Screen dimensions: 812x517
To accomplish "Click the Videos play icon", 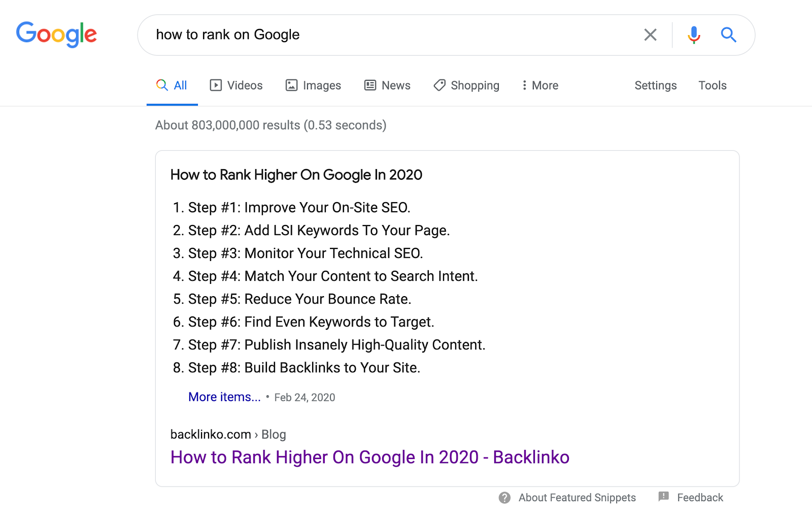I will (x=216, y=85).
